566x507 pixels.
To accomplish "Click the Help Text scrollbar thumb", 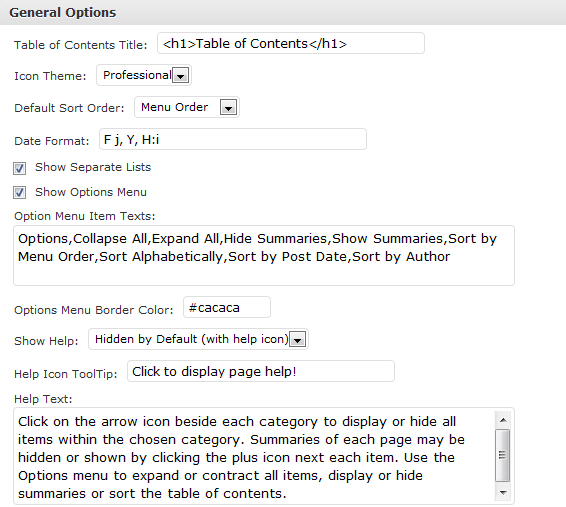I will (x=502, y=455).
